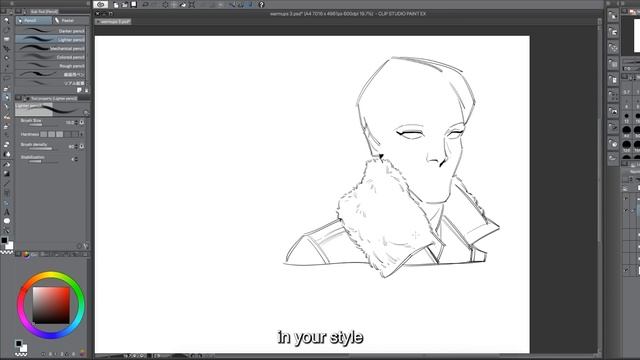Click the add sub tool icon below brush list

(79, 90)
